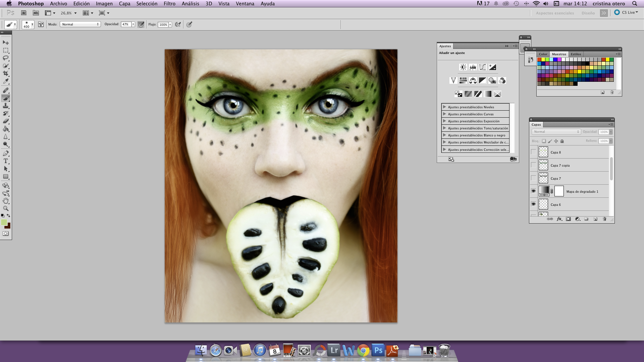Show the Capa 7 layer

coord(533,178)
